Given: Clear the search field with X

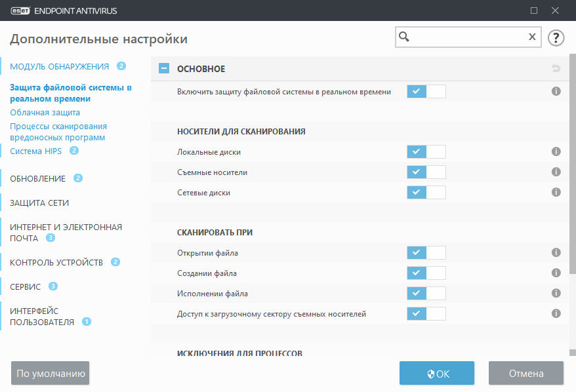Looking at the screenshot, I should point(532,37).
